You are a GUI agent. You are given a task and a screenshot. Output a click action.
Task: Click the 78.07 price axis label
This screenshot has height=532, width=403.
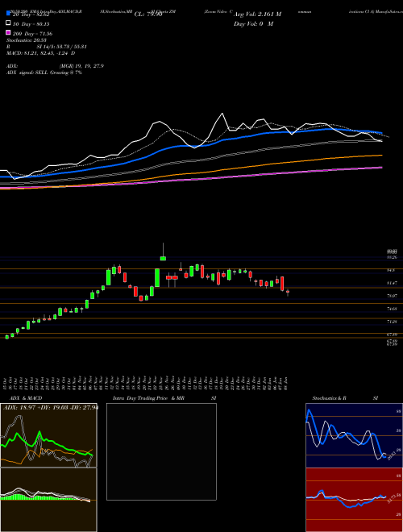click(x=392, y=296)
